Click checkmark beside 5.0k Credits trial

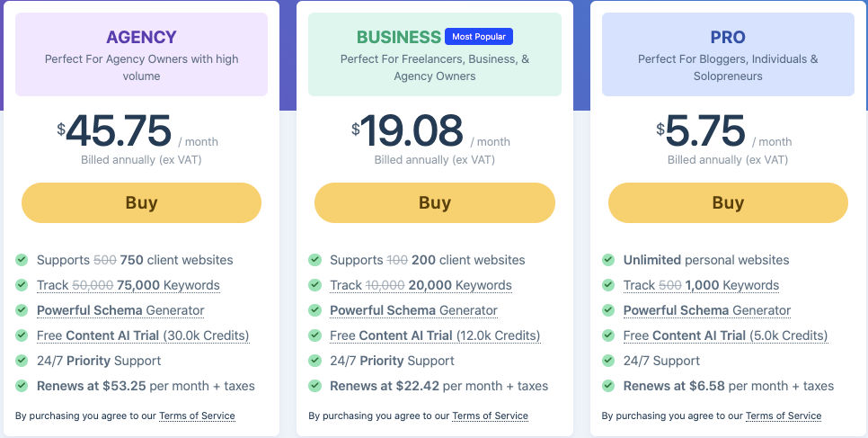pos(607,335)
